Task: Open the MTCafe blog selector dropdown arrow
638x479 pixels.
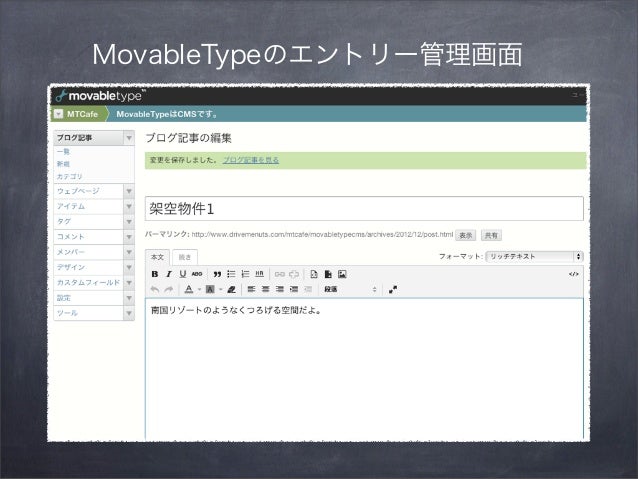Action: (59, 114)
